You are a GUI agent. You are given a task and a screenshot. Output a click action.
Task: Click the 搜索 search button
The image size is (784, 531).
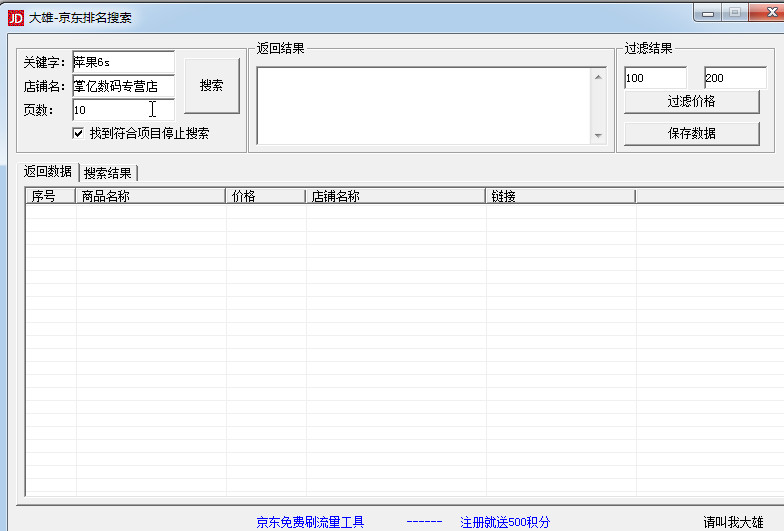[212, 86]
